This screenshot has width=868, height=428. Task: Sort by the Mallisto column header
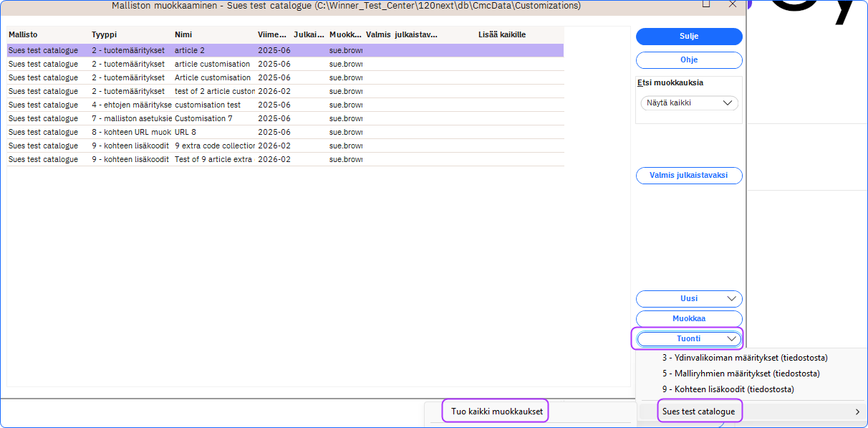[x=24, y=34]
